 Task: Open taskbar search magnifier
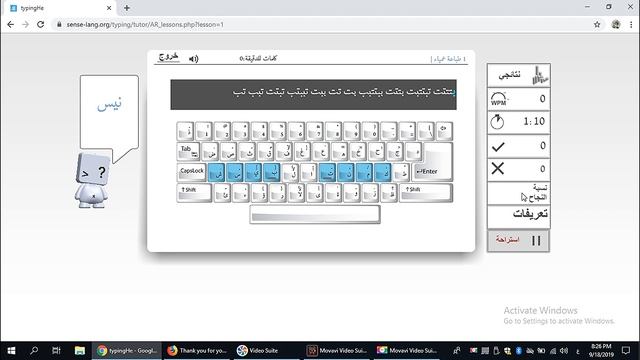tap(34, 351)
